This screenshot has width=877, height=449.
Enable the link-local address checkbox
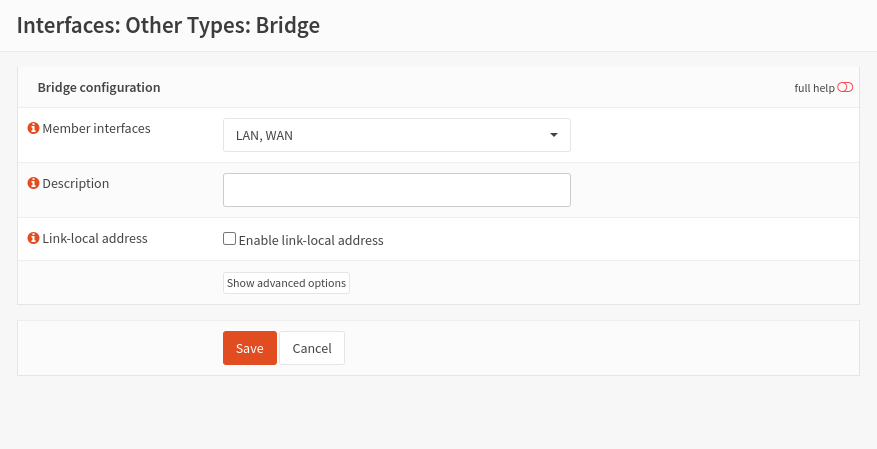click(229, 239)
